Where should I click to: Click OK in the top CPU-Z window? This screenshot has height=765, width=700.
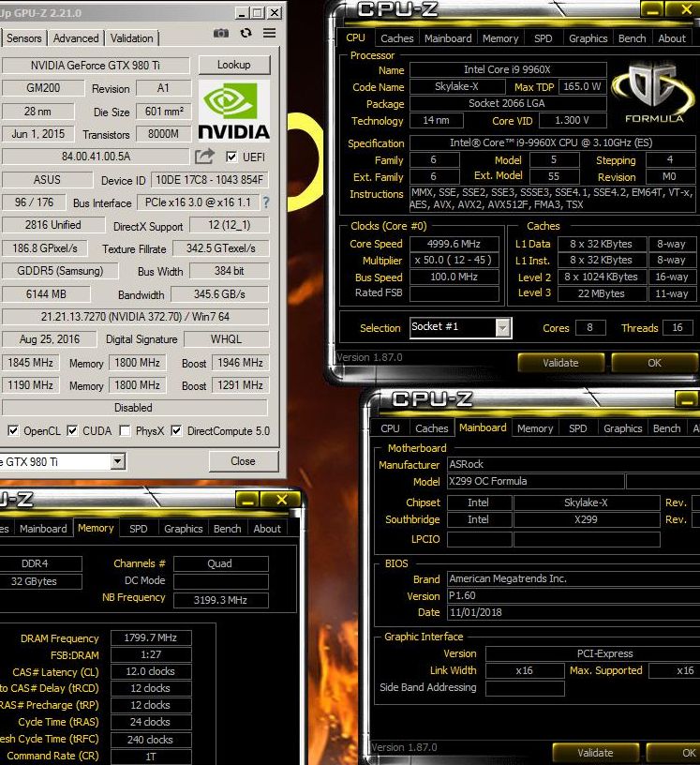click(x=655, y=363)
